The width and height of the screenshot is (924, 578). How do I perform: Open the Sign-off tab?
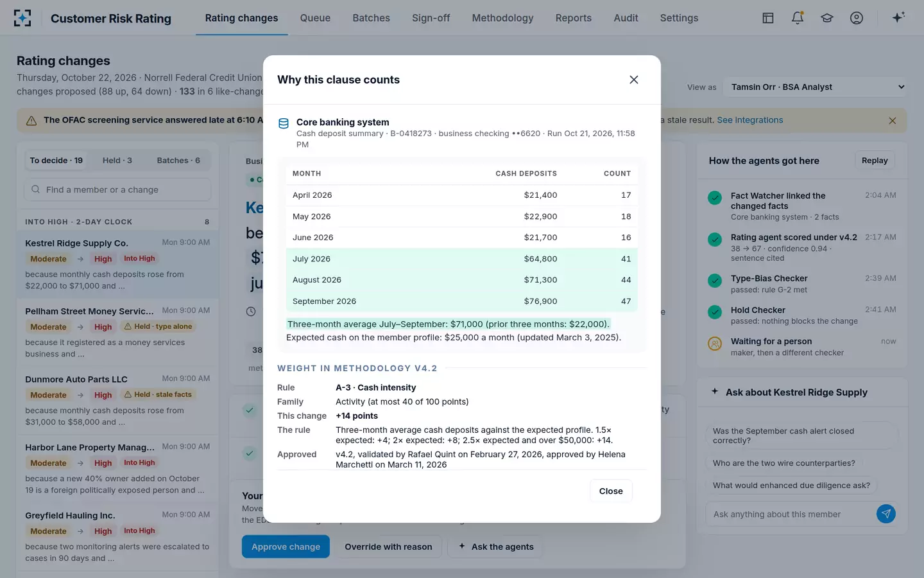tap(431, 18)
